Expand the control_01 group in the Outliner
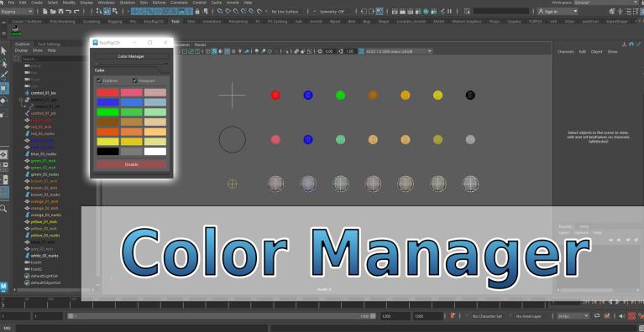Viewport: 644px width, 332px height. coord(21,100)
